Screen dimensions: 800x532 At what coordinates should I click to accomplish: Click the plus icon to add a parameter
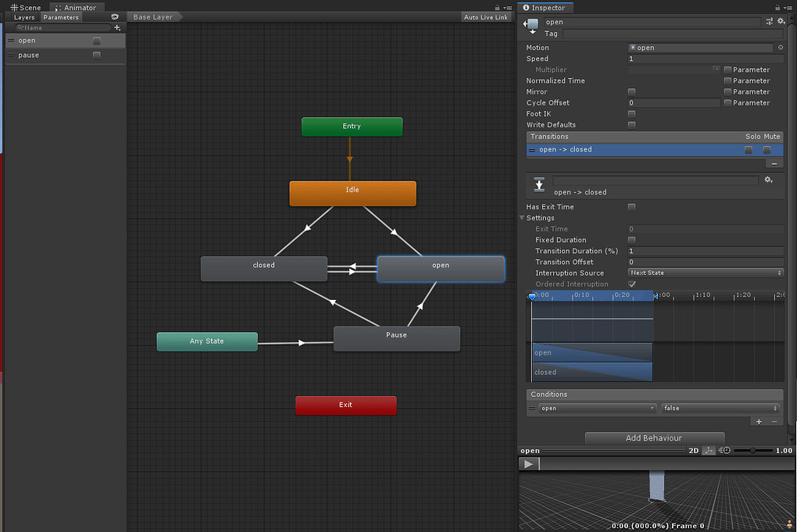(117, 27)
